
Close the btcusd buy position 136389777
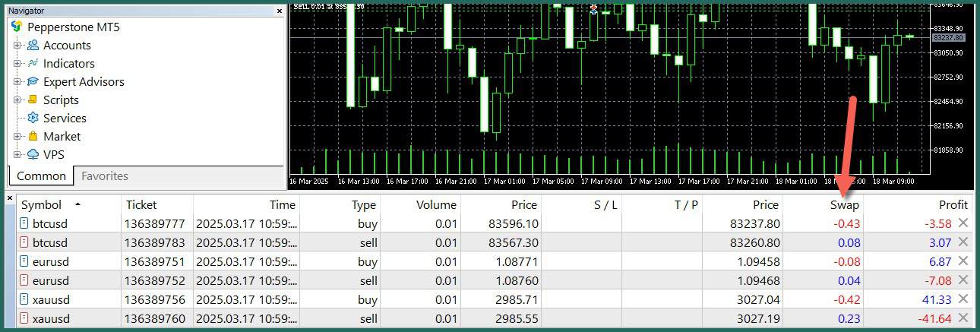coord(963,223)
